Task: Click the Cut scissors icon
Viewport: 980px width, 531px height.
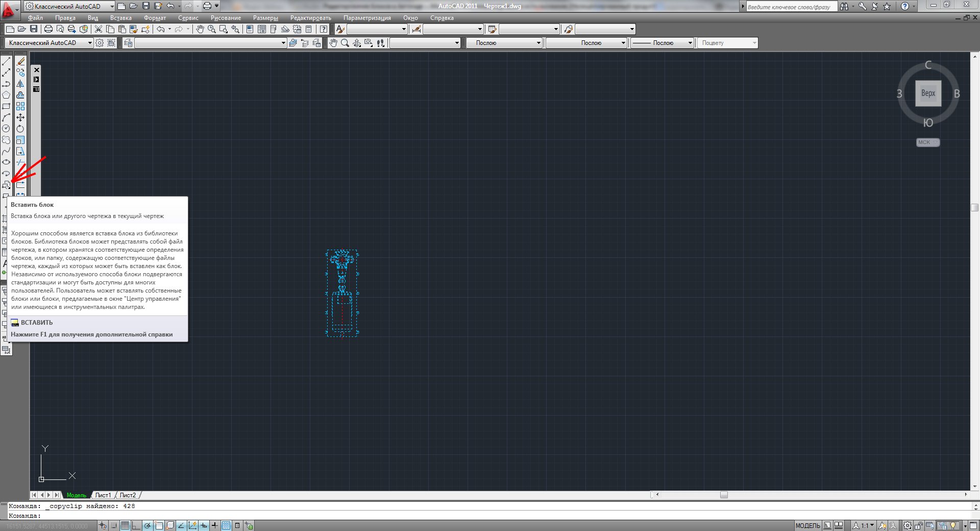Action: [x=99, y=29]
